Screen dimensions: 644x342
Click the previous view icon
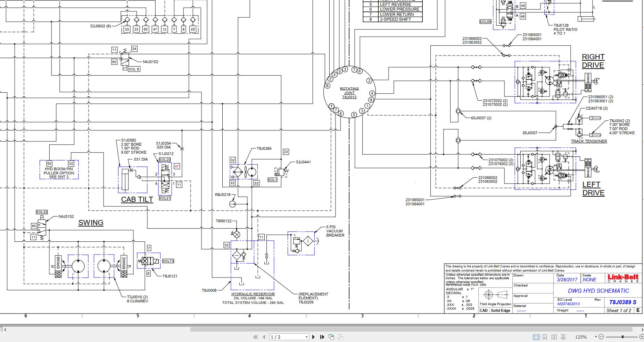pos(331,337)
